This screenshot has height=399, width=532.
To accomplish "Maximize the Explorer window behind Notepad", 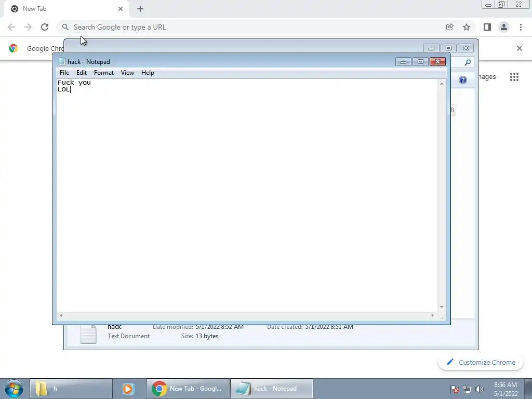I will [x=448, y=48].
